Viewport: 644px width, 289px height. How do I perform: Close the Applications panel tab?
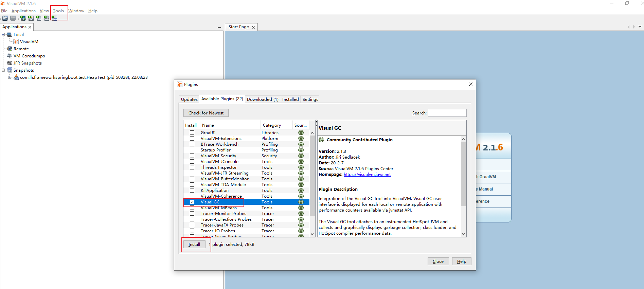click(x=30, y=27)
